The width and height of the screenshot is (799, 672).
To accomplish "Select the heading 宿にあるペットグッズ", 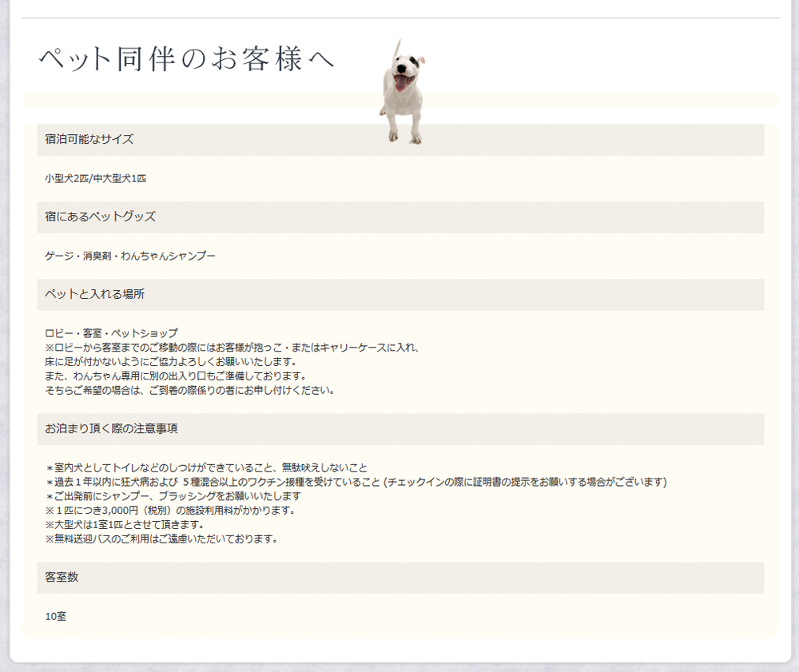I will pos(101,217).
